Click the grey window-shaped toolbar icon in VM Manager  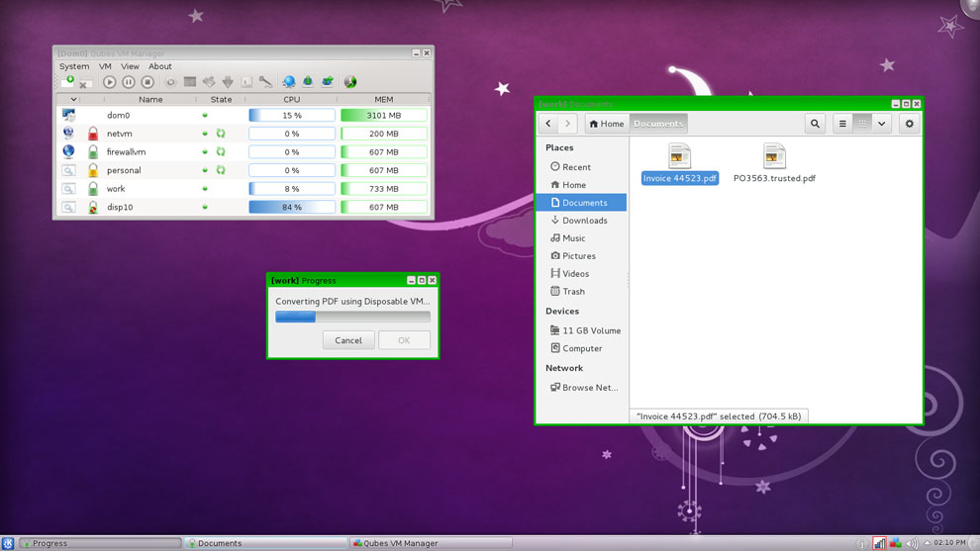[x=190, y=82]
